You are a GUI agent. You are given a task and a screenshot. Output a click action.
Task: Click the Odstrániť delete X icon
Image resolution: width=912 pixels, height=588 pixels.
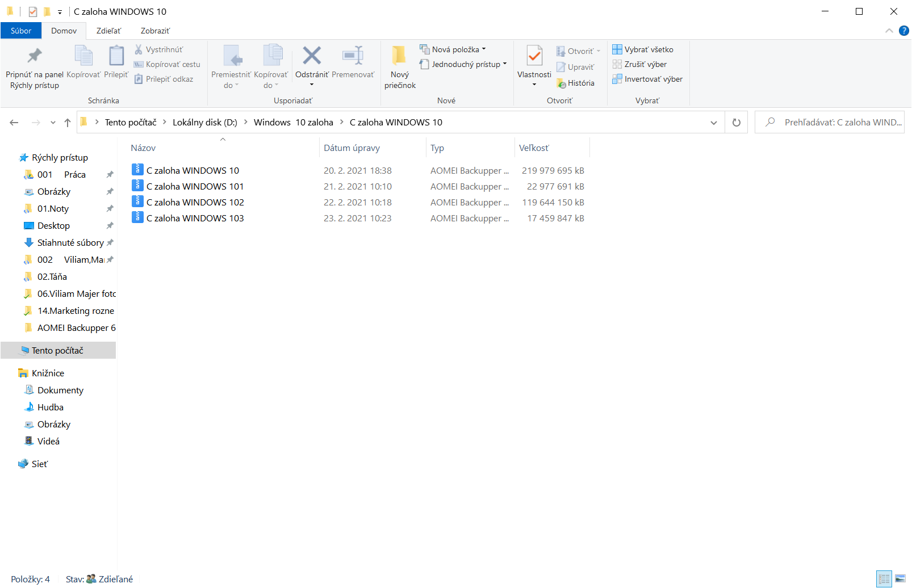pos(312,56)
